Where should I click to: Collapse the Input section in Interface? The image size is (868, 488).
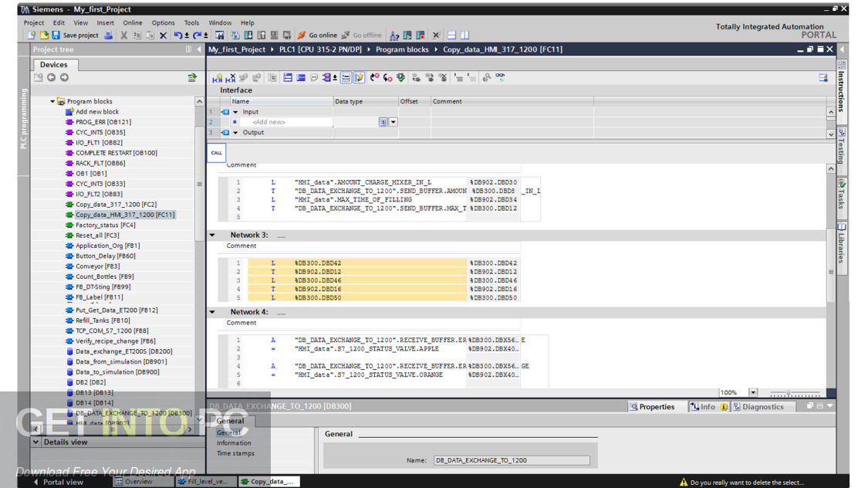point(235,112)
